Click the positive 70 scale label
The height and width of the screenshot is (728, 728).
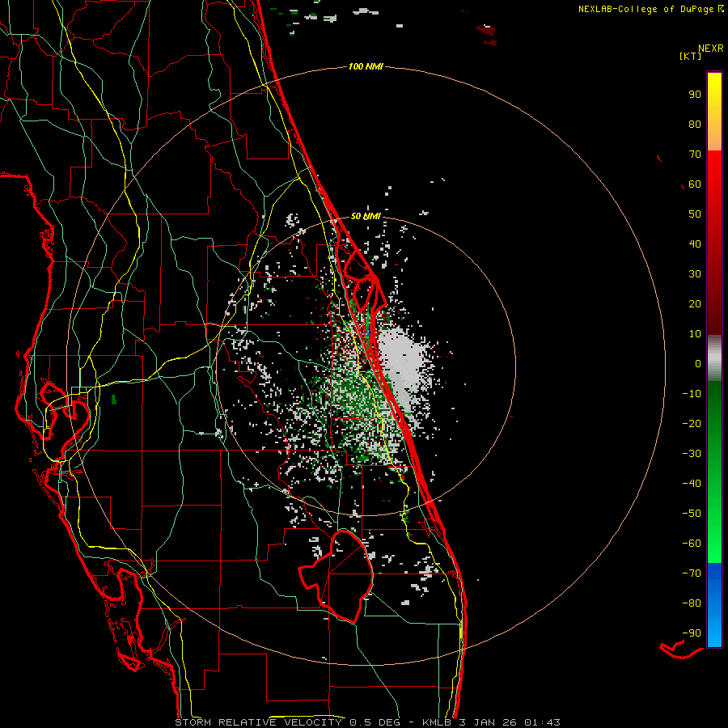click(x=695, y=154)
